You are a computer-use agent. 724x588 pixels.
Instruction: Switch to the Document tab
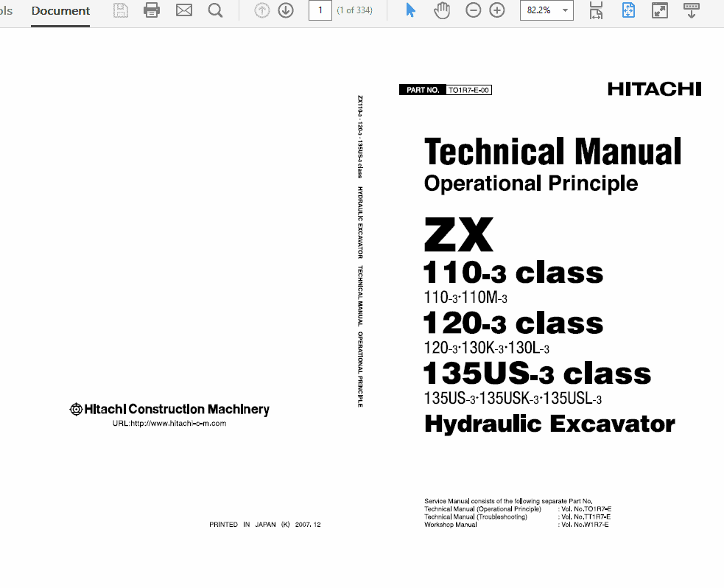[60, 11]
